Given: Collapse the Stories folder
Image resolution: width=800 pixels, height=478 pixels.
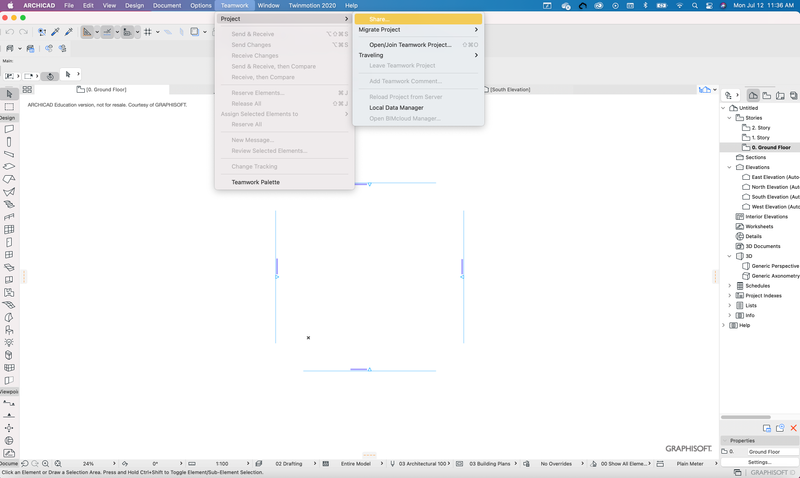Looking at the screenshot, I should point(729,118).
